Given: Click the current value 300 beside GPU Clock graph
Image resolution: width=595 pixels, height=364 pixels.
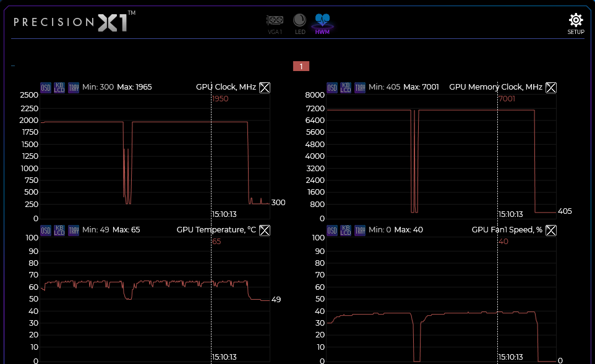Looking at the screenshot, I should coord(278,203).
